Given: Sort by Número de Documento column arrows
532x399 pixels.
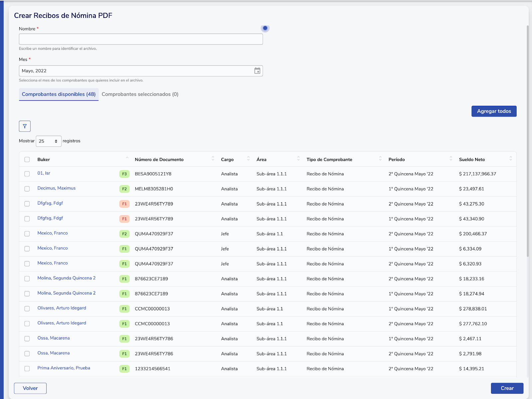Looking at the screenshot, I should (x=213, y=159).
